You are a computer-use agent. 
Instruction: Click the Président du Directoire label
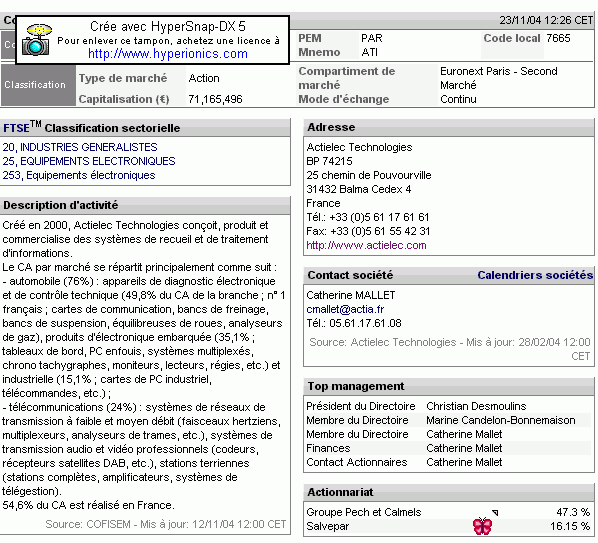point(361,406)
